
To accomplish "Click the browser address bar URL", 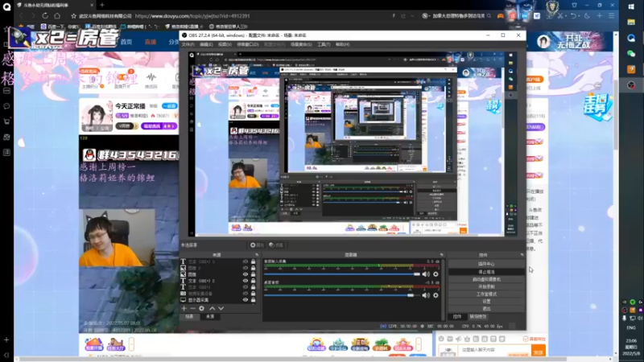I will [192, 16].
